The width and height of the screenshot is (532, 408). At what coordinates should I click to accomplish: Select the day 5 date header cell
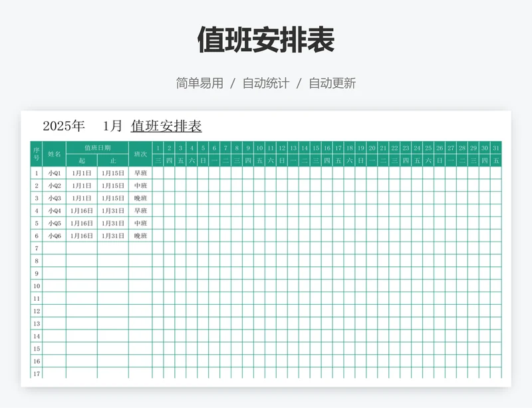[203, 148]
